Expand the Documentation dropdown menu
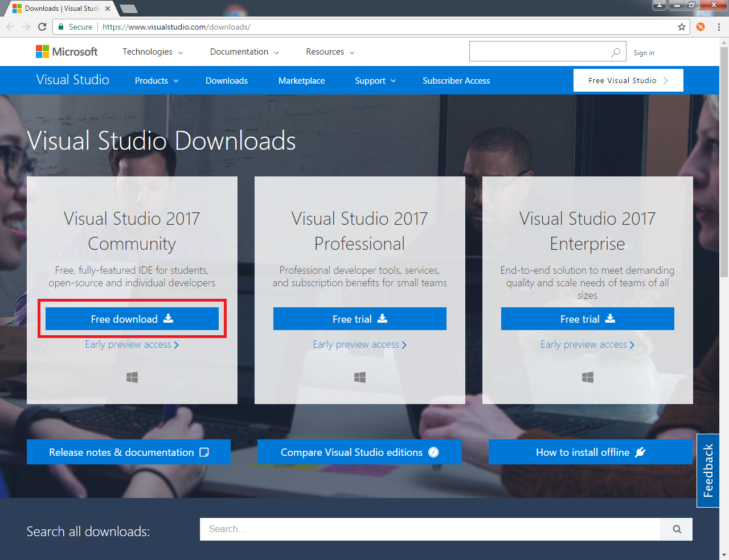 tap(244, 52)
